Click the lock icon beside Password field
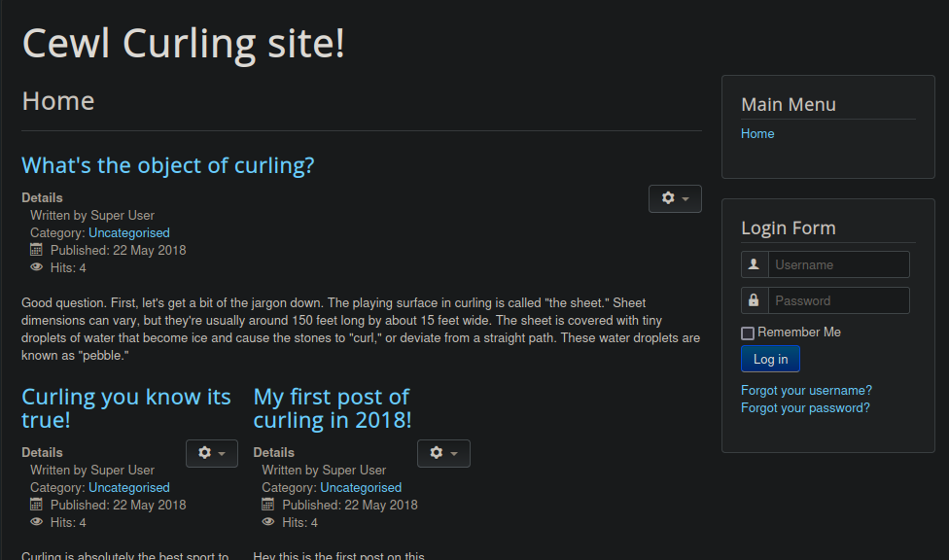The width and height of the screenshot is (949, 560). (x=755, y=300)
